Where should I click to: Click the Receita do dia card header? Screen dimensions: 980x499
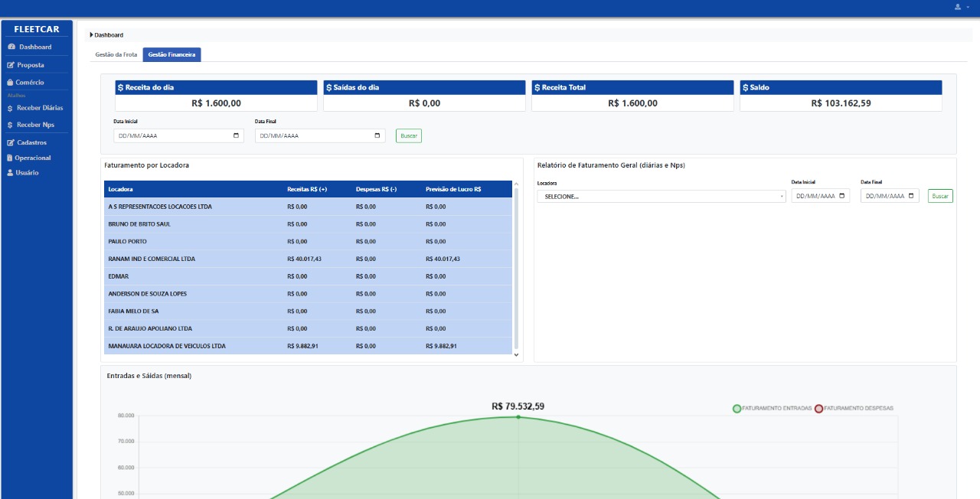216,87
